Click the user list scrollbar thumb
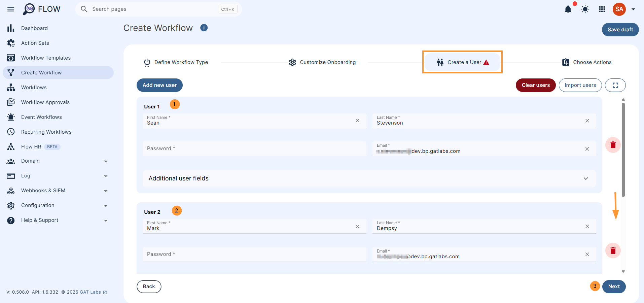The height and width of the screenshot is (303, 644). click(623, 150)
